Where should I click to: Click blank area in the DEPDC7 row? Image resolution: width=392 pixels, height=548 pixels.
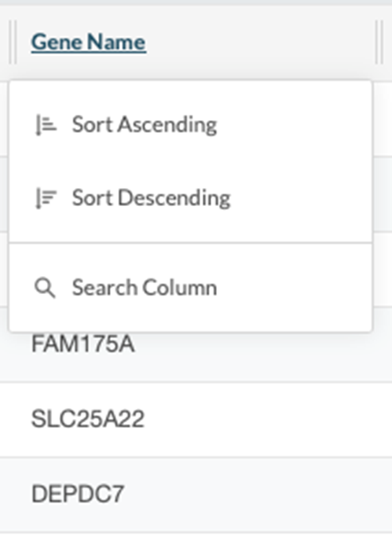tap(258, 495)
